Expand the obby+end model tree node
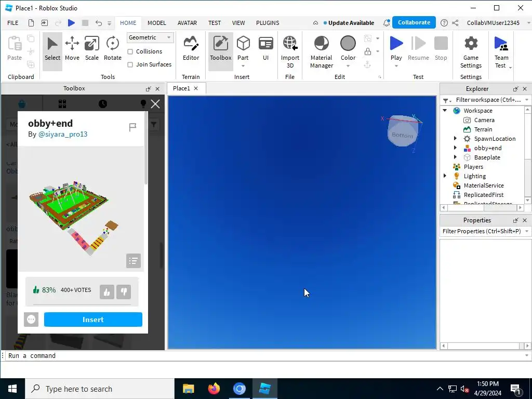The image size is (532, 399). click(x=455, y=148)
